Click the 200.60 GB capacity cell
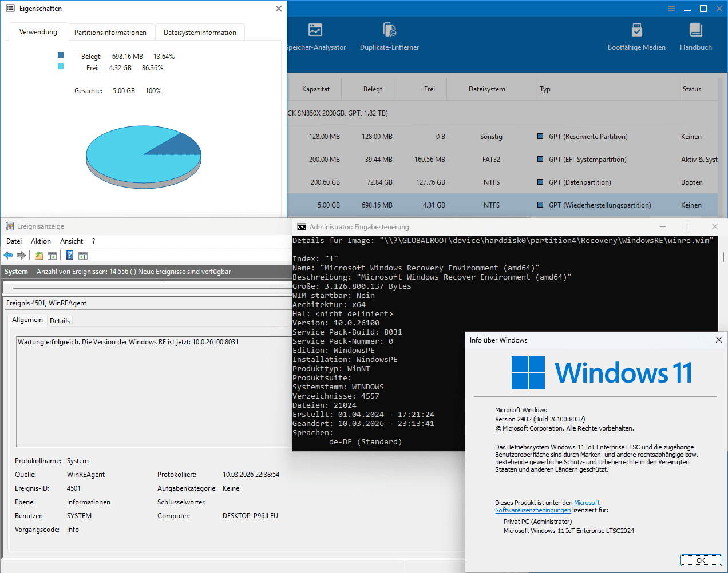728x573 pixels. click(325, 182)
